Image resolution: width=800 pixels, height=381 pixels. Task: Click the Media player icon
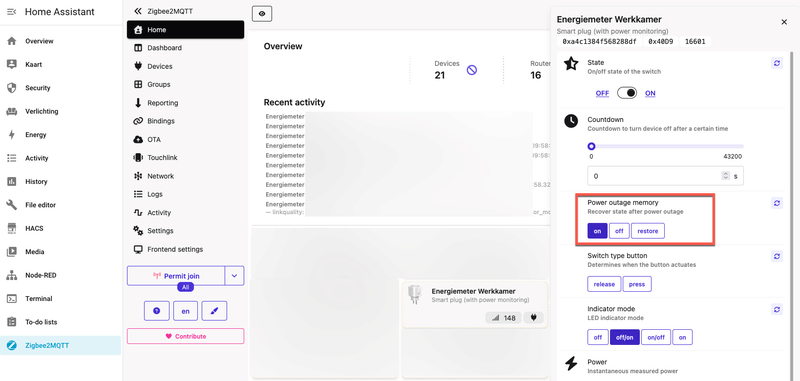pyautogui.click(x=11, y=252)
